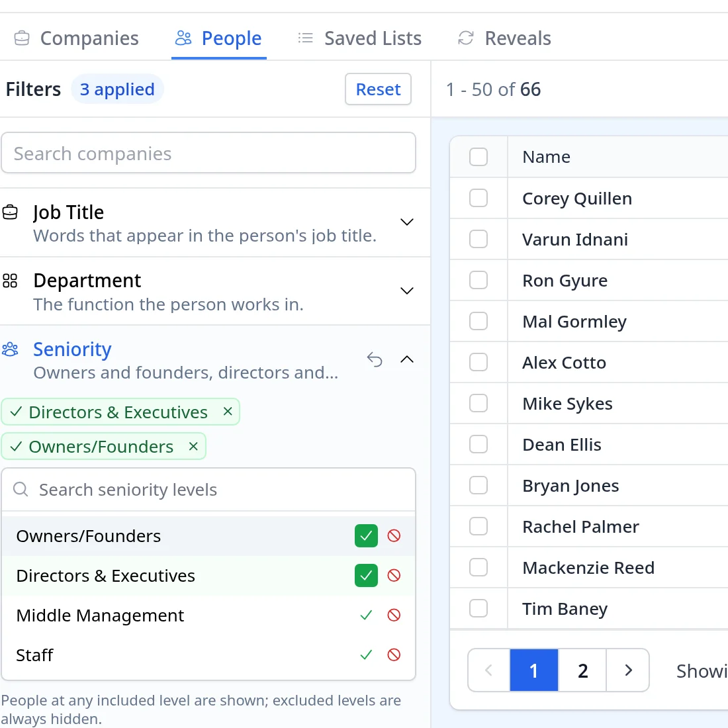Select the Bryan Jones checkbox

tap(478, 485)
